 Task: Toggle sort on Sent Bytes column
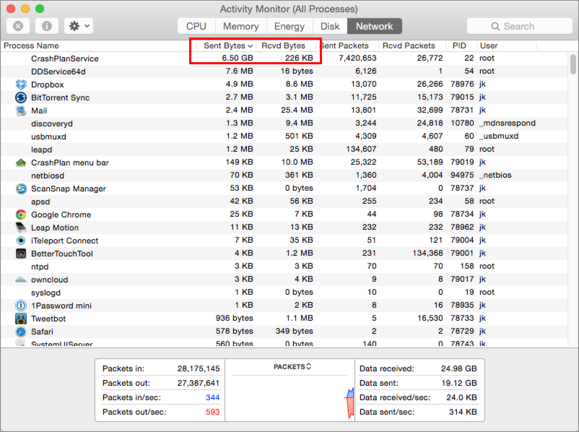[228, 46]
